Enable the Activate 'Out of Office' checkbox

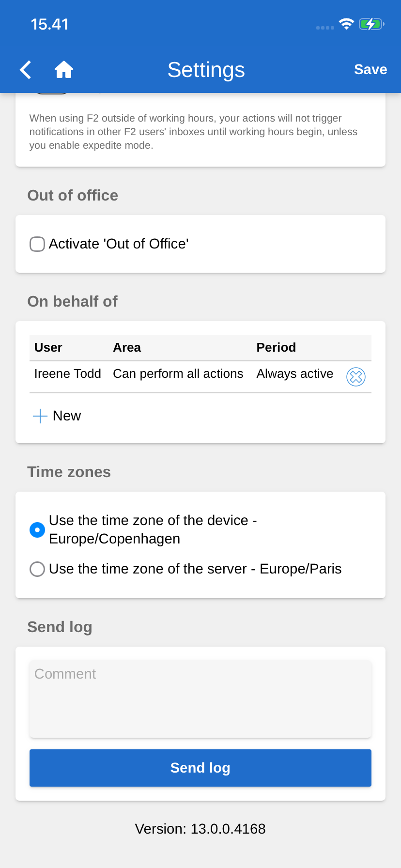click(x=37, y=244)
